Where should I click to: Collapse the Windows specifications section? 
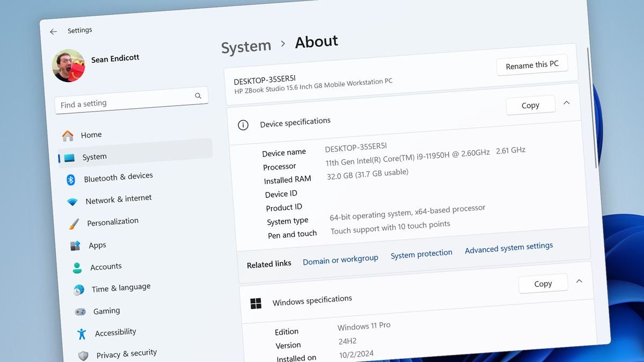pyautogui.click(x=579, y=281)
